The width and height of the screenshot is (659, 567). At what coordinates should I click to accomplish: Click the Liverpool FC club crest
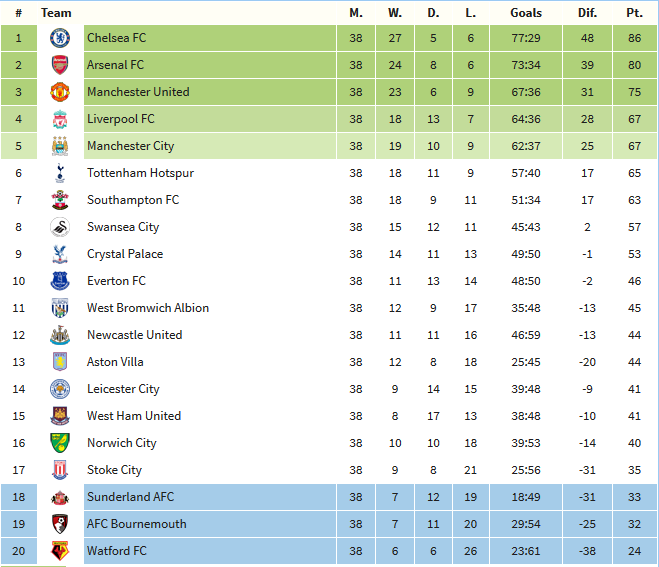click(60, 119)
